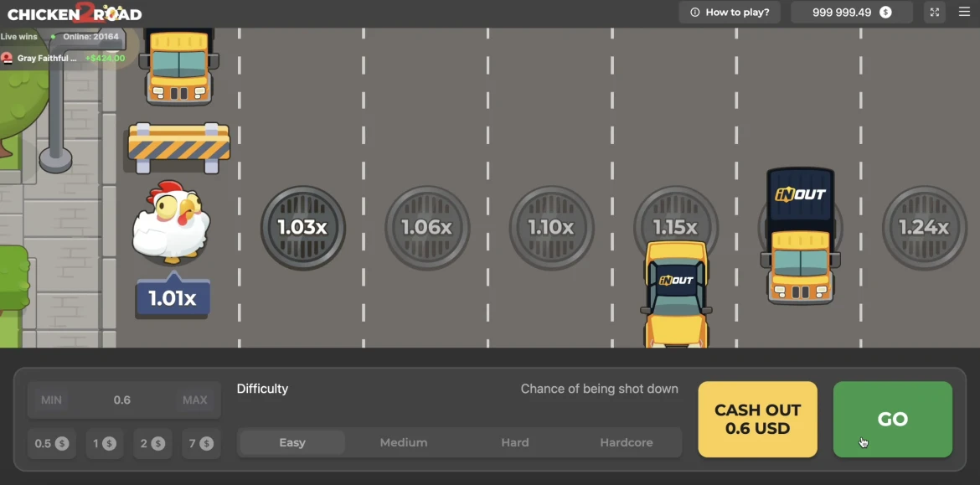Click the Gray Faithful winner name
The image size is (980, 485).
(x=47, y=58)
